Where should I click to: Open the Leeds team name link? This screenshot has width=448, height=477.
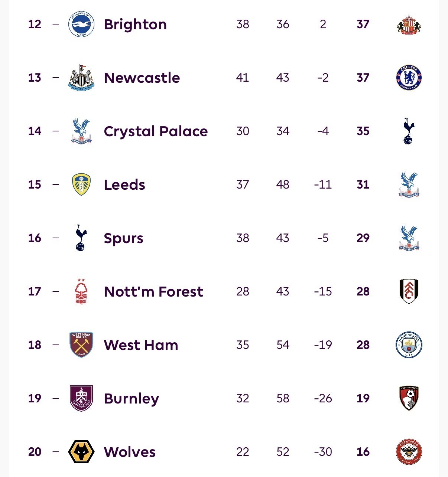124,185
